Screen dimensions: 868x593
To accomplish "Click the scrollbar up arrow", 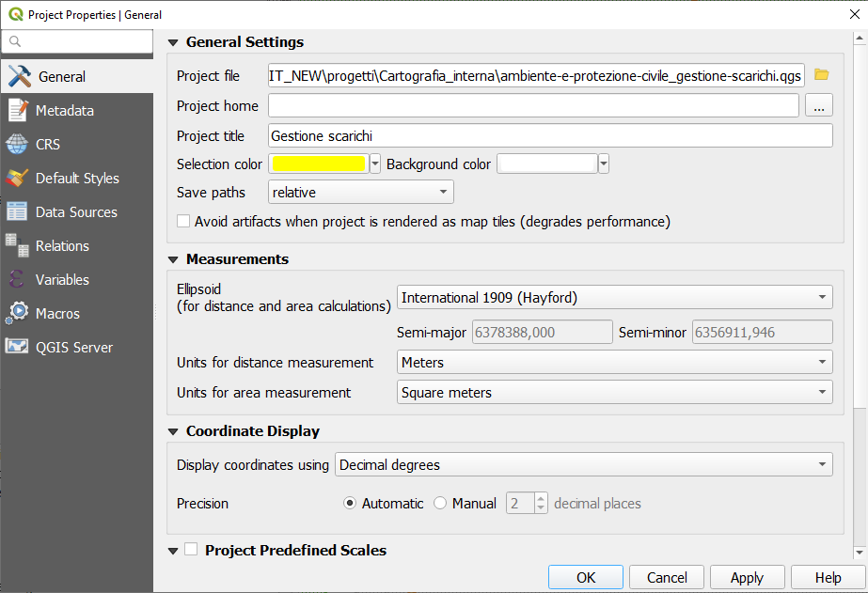I will (x=860, y=39).
